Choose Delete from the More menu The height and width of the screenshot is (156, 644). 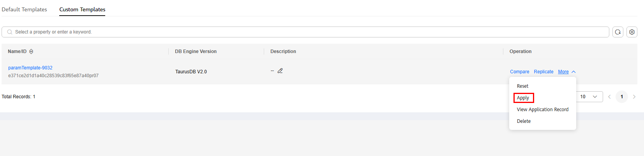(524, 121)
